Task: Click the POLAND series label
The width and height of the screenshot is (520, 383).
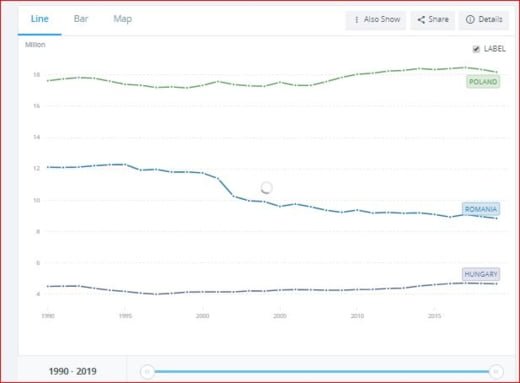Action: 483,82
